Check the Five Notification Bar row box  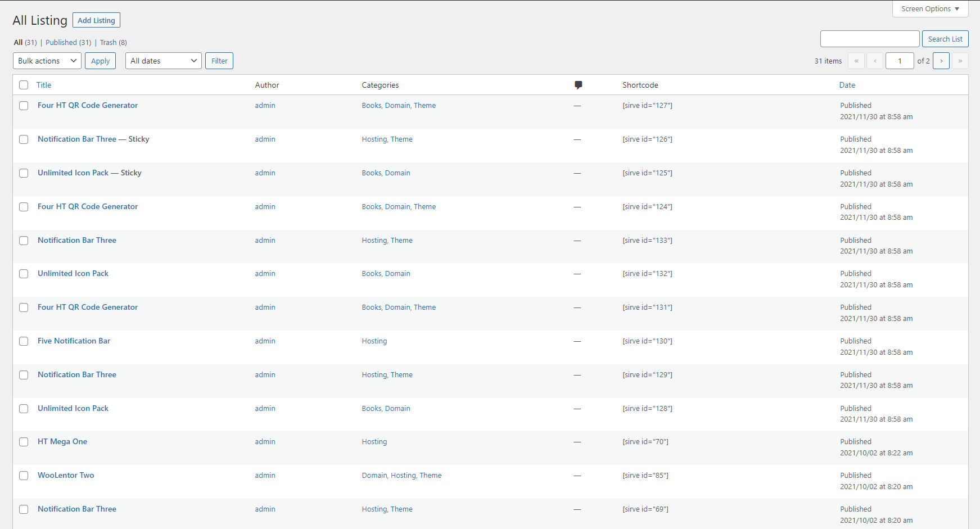pyautogui.click(x=24, y=341)
